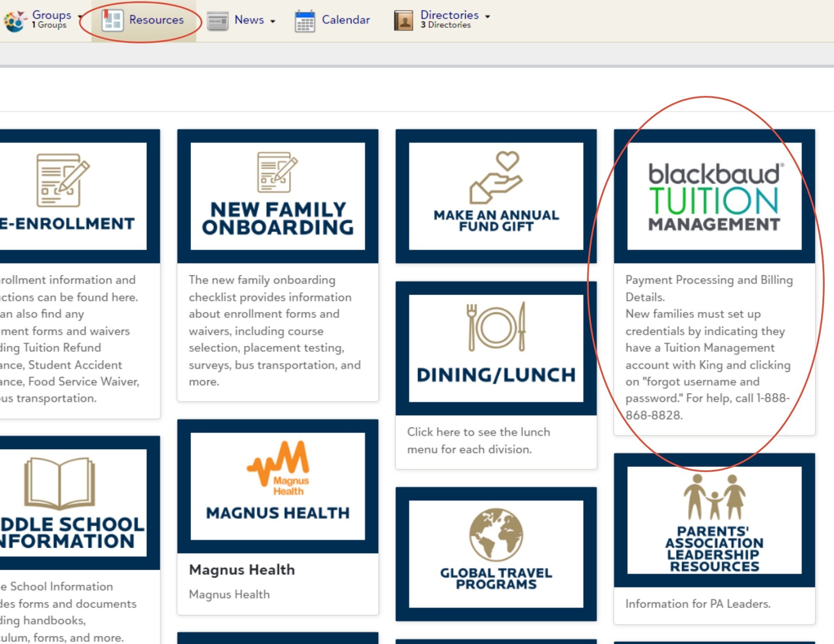This screenshot has height=644, width=834.
Task: Click the bold Magnus Health heading
Action: click(x=242, y=570)
